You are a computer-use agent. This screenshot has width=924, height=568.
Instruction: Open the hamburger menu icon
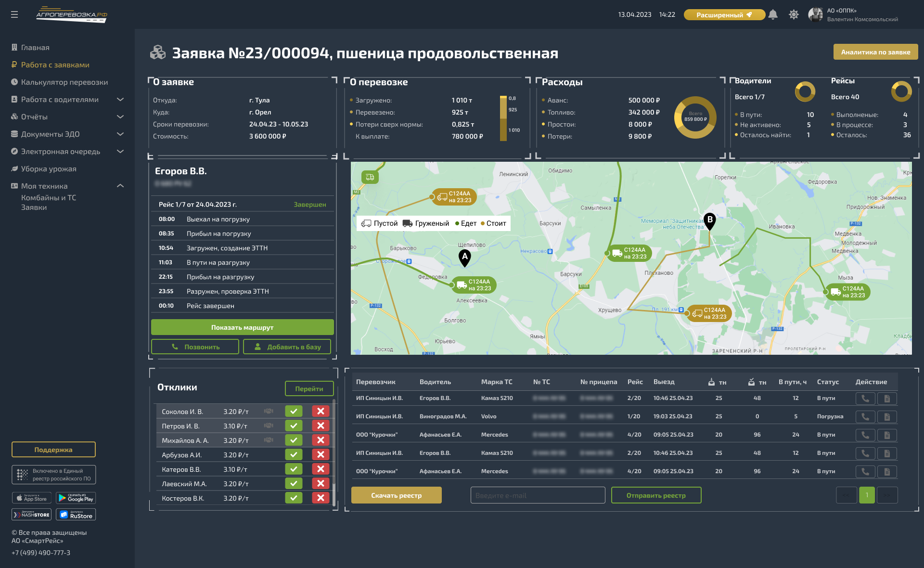click(x=14, y=14)
